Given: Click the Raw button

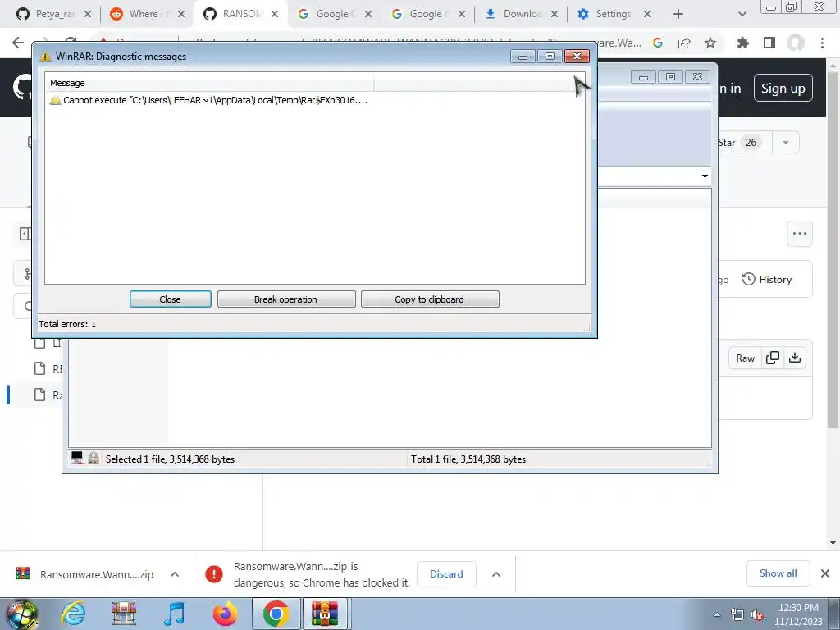Looking at the screenshot, I should coord(745,358).
